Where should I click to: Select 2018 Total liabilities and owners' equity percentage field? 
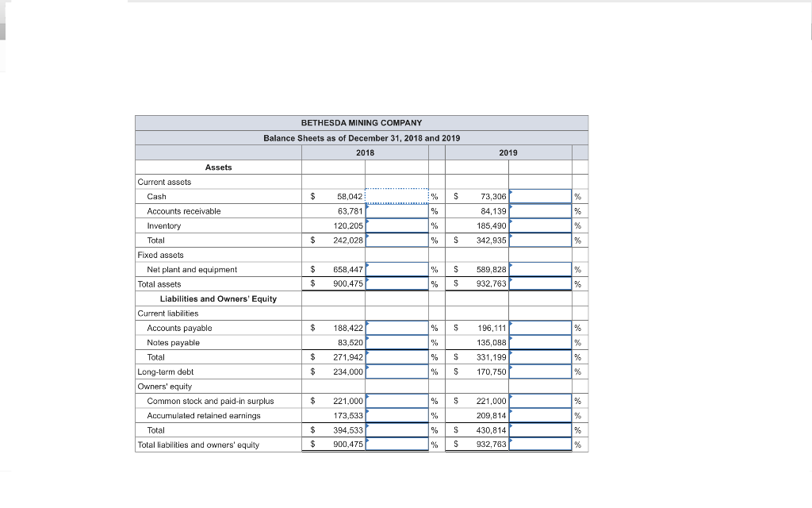click(397, 444)
